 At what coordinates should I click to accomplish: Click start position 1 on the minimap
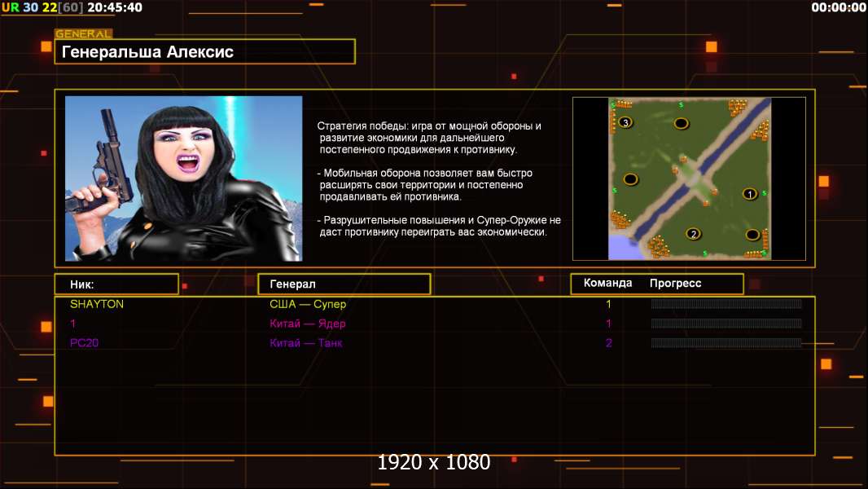click(x=750, y=194)
